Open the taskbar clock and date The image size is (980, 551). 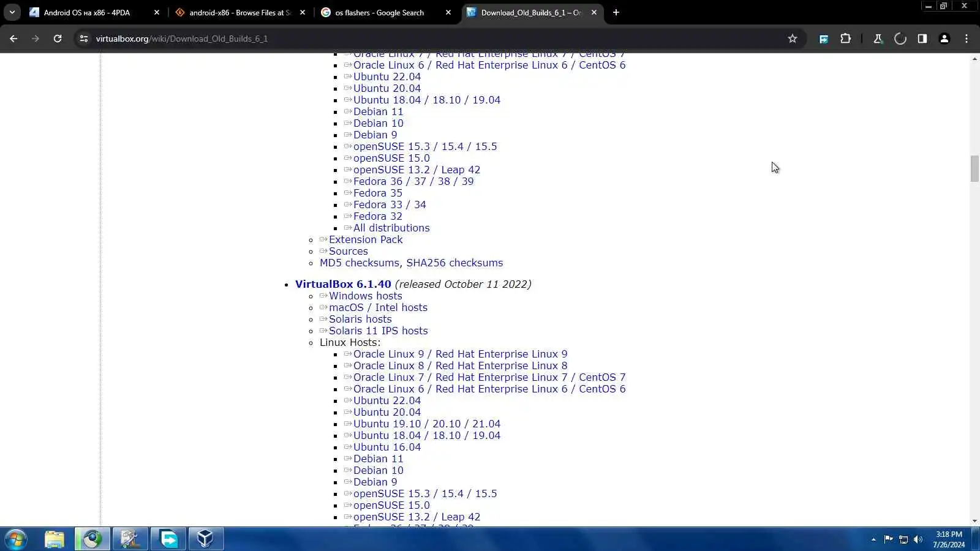click(x=949, y=539)
